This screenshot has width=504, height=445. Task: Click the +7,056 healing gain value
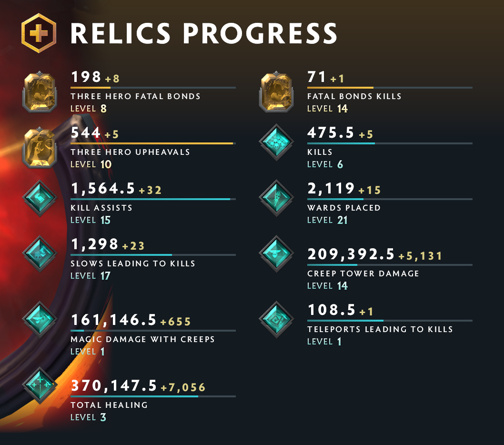183,386
